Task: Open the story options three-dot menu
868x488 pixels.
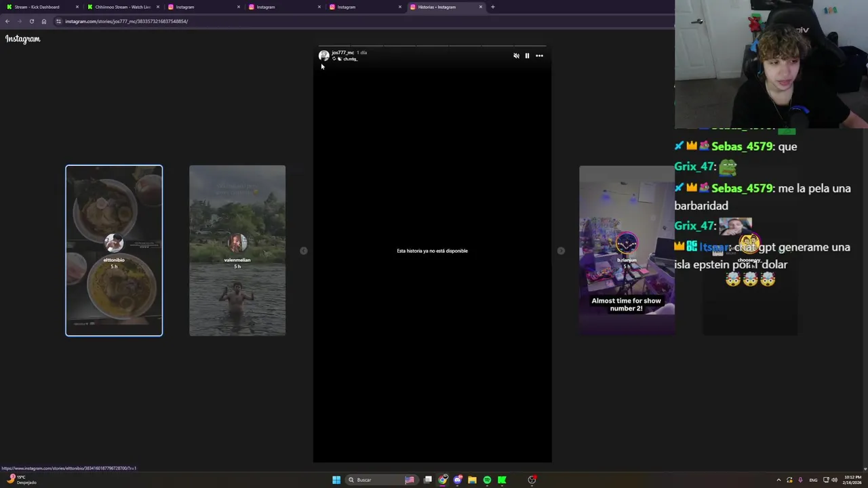Action: tap(539, 56)
